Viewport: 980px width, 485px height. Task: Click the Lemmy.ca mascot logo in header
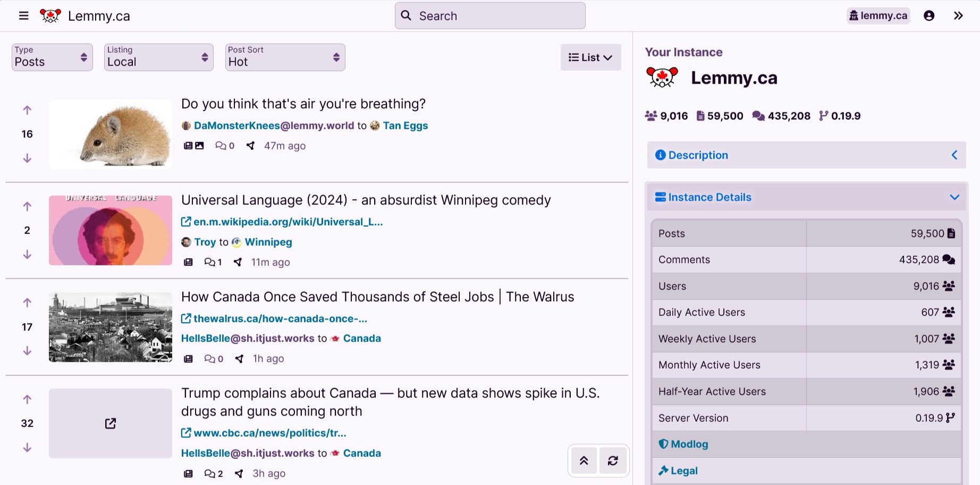point(50,16)
